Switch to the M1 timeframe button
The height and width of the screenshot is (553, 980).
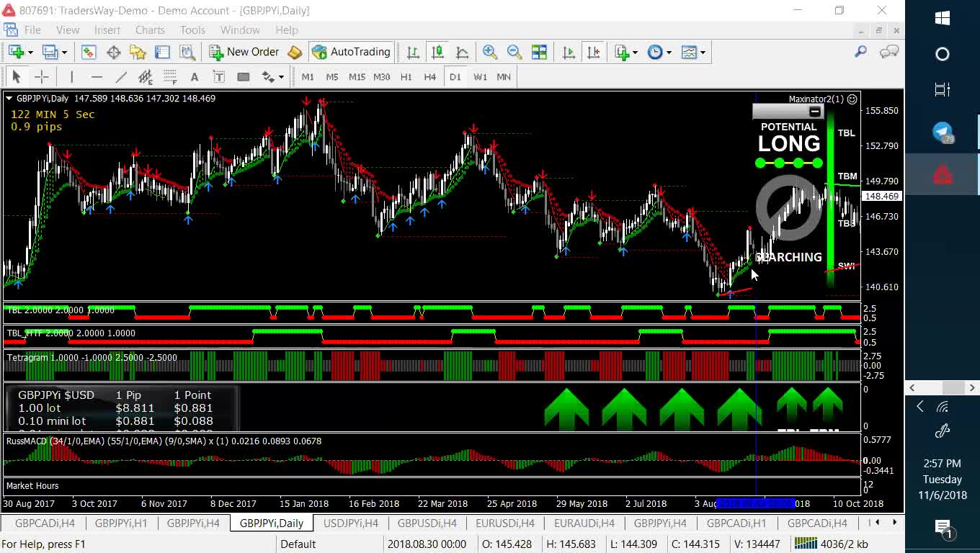pyautogui.click(x=308, y=77)
